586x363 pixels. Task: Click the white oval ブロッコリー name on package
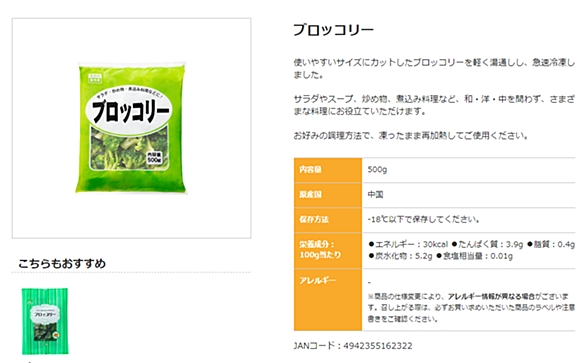(x=129, y=111)
